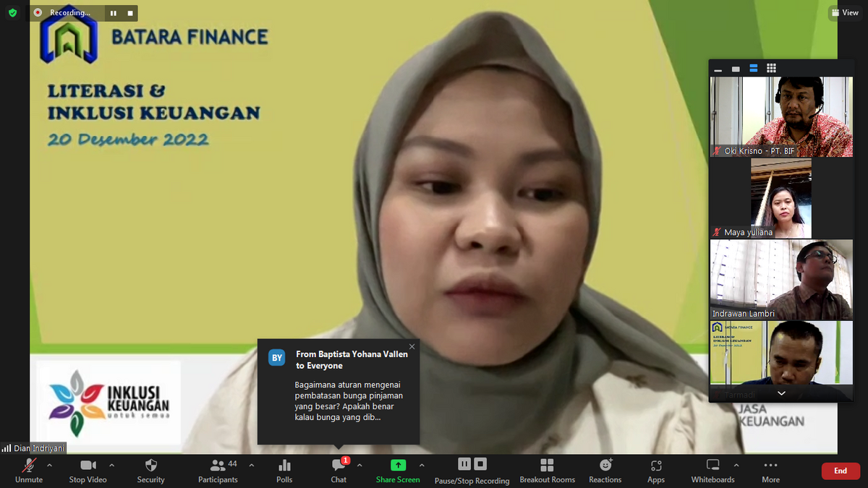Image resolution: width=868 pixels, height=488 pixels.
Task: Open the Polls panel
Action: (x=284, y=471)
